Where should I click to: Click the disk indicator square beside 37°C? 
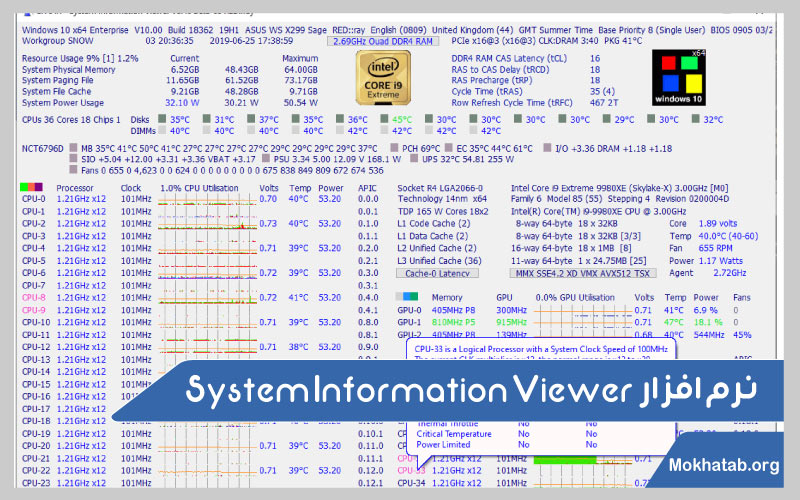251,118
